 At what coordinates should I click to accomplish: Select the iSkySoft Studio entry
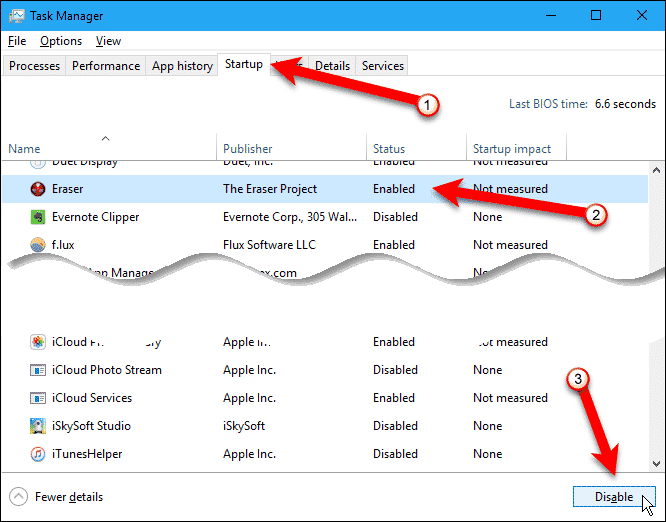[x=91, y=426]
